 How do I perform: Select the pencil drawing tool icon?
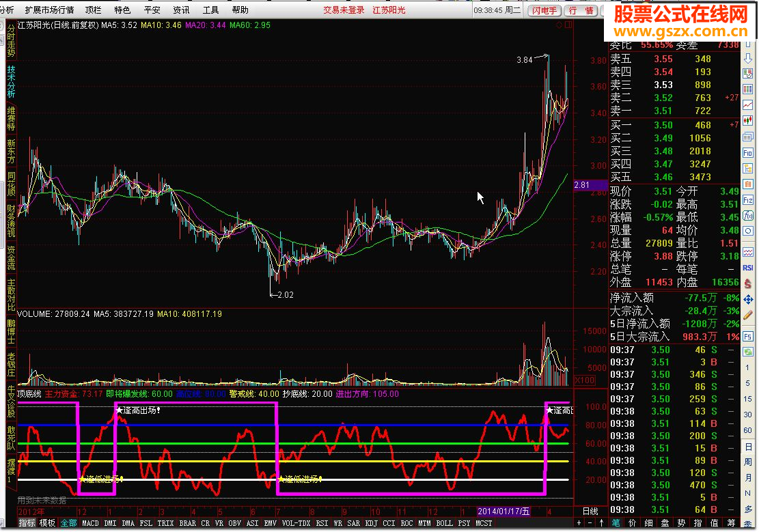(748, 315)
